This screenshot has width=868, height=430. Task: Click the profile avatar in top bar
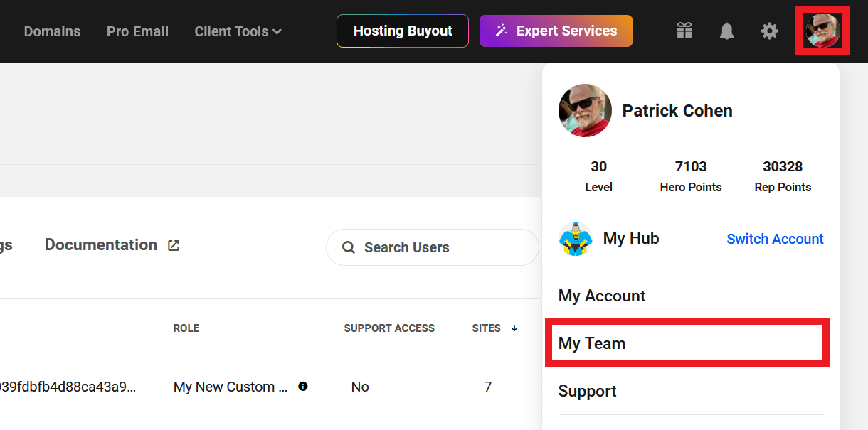pos(822,31)
